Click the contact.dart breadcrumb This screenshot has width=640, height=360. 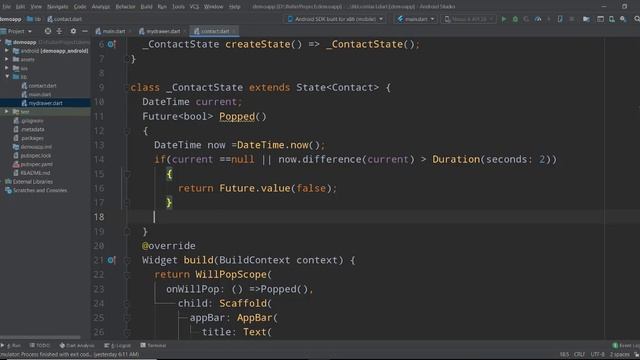pos(64,19)
